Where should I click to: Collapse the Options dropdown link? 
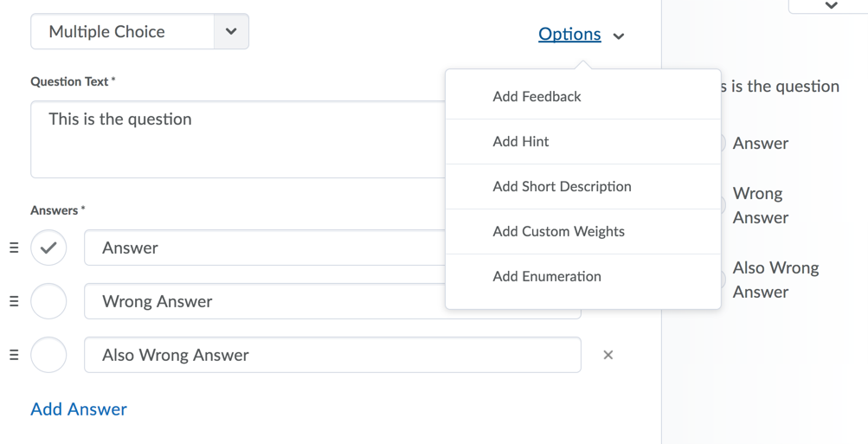569,35
